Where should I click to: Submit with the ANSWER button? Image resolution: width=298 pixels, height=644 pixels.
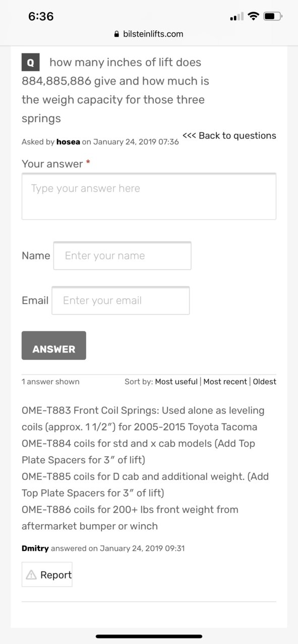coord(54,345)
